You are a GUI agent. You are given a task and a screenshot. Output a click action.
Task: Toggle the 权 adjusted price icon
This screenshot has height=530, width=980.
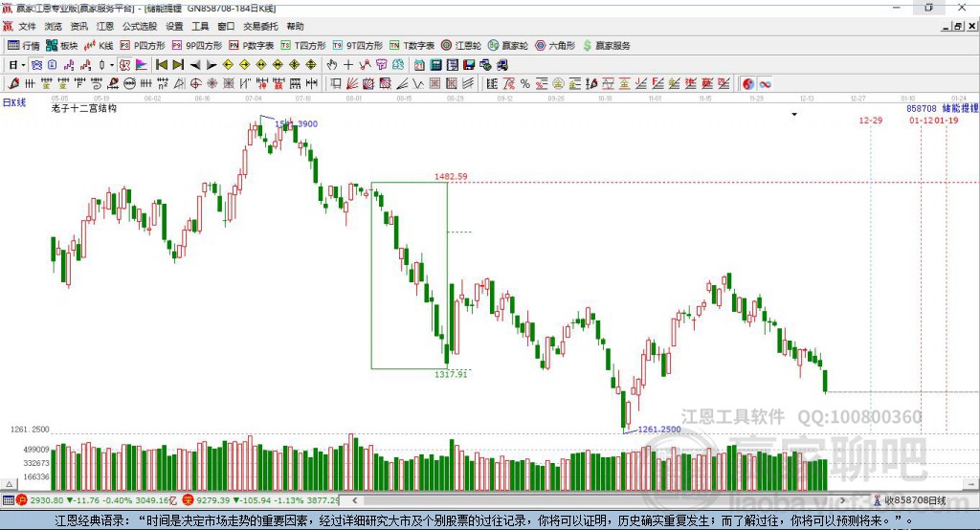(x=124, y=65)
